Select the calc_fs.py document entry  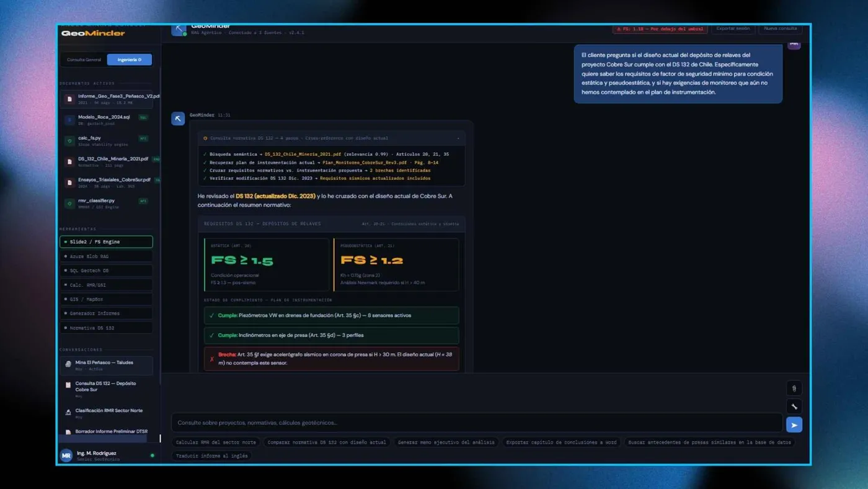[106, 141]
